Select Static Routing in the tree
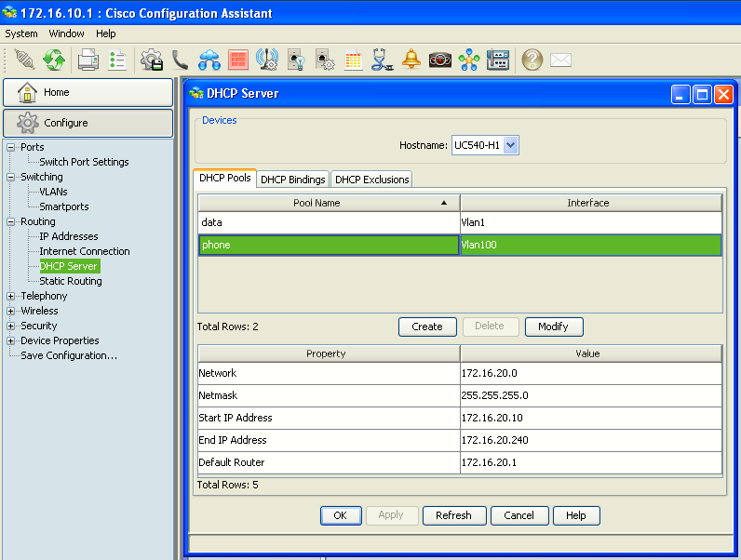The image size is (741, 560). (71, 282)
